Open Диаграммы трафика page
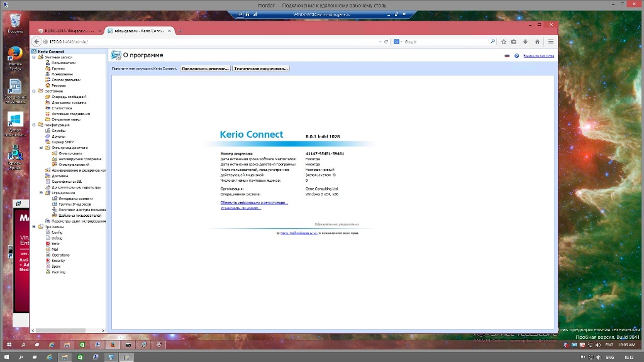The width and height of the screenshot is (644, 362). 69,102
